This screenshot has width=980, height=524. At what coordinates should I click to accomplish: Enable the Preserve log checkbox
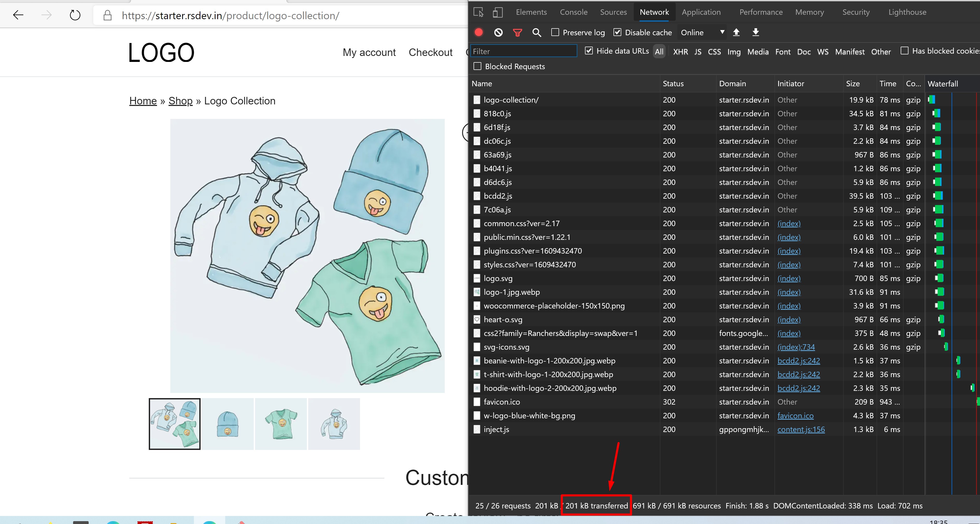click(x=555, y=32)
